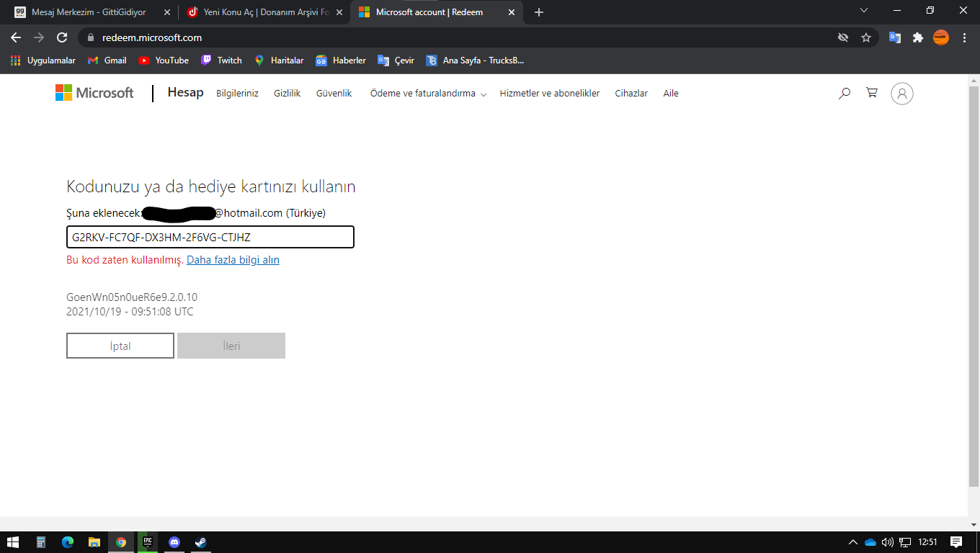Click the 2021/10/19 - 09:51:08 UTC timestamp

click(x=130, y=312)
